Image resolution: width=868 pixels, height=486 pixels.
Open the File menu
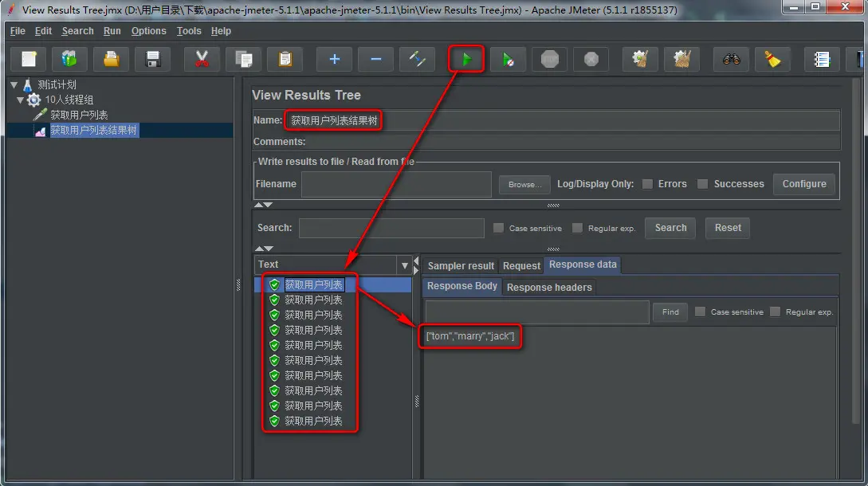click(18, 31)
